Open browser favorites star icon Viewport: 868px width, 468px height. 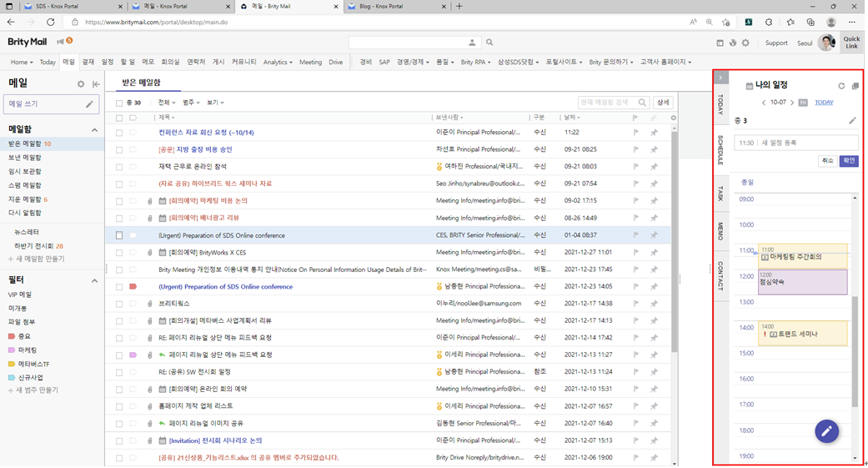coord(725,23)
